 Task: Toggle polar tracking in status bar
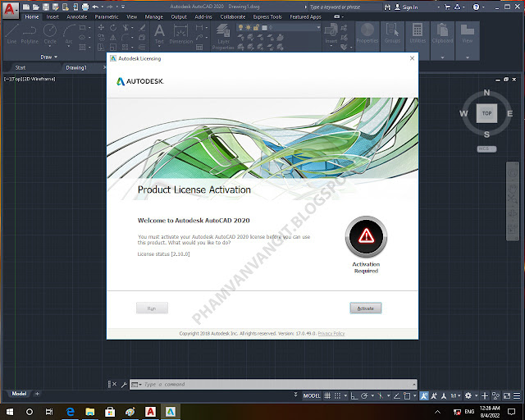point(364,396)
